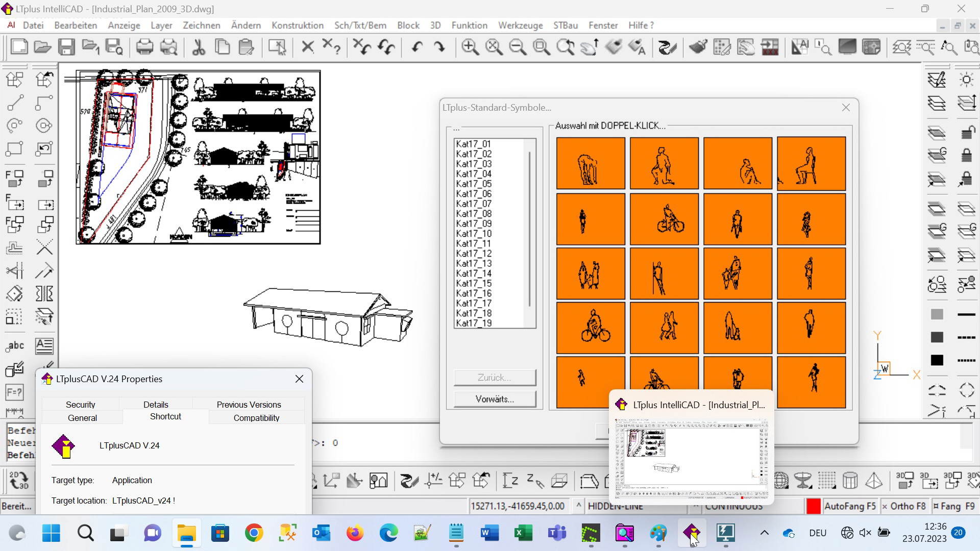Toggle Fang F9 in status bar
This screenshot has height=551, width=980.
coord(953,506)
